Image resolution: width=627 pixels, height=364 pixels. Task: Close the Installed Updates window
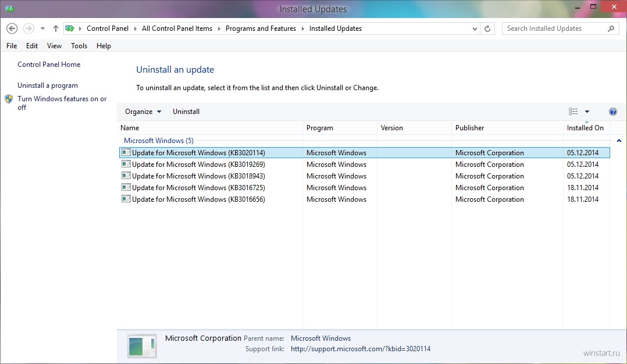(614, 7)
